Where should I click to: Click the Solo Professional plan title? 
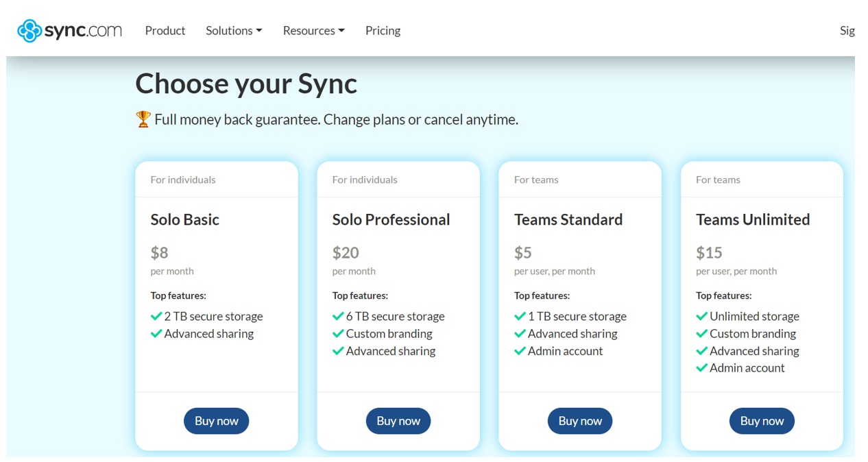[391, 219]
